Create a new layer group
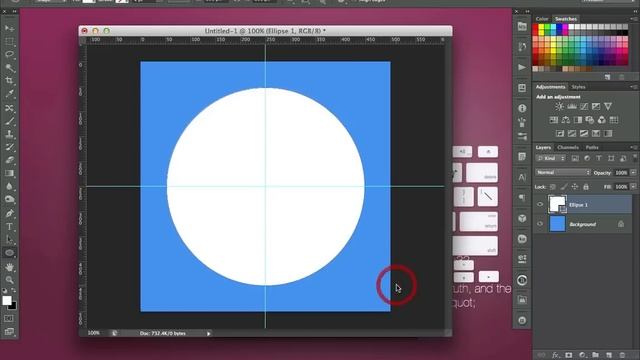The image size is (640, 360). click(596, 355)
